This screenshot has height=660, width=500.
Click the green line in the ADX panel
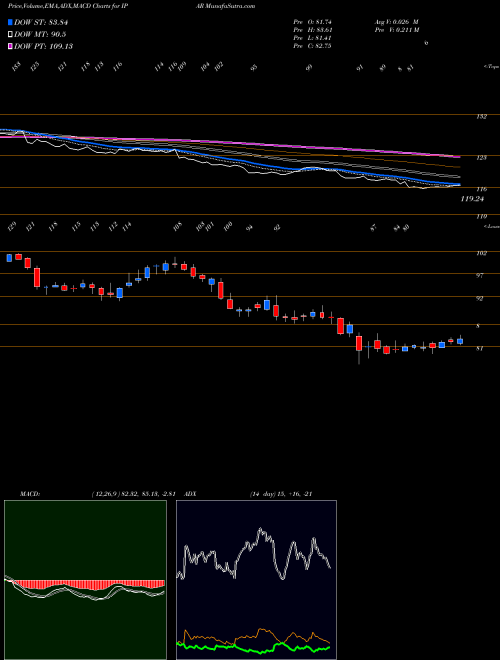coord(253,647)
